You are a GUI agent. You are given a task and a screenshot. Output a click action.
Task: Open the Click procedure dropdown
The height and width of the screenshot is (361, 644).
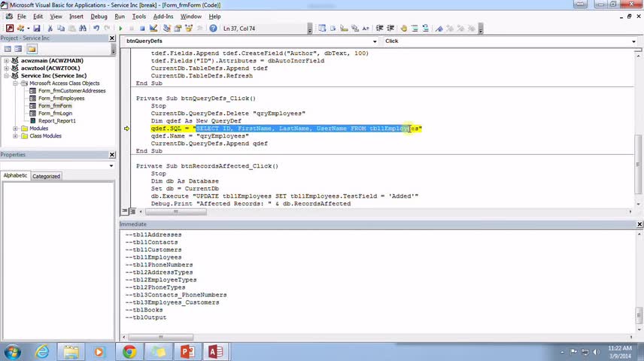633,41
